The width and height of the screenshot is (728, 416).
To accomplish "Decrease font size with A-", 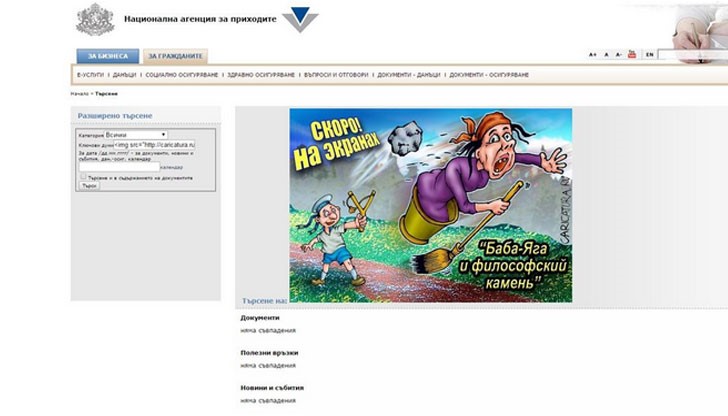I will click(x=619, y=54).
